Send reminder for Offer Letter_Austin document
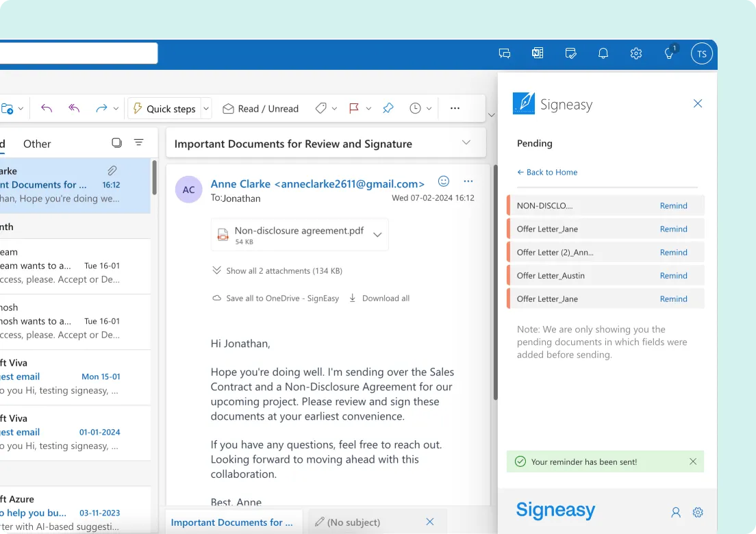 673,275
